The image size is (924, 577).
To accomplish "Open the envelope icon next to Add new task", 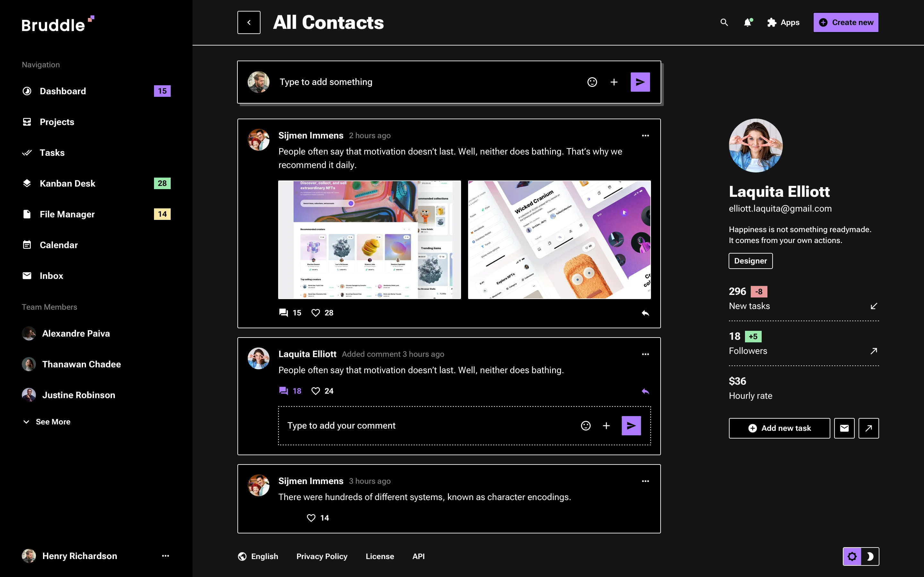I will click(844, 428).
